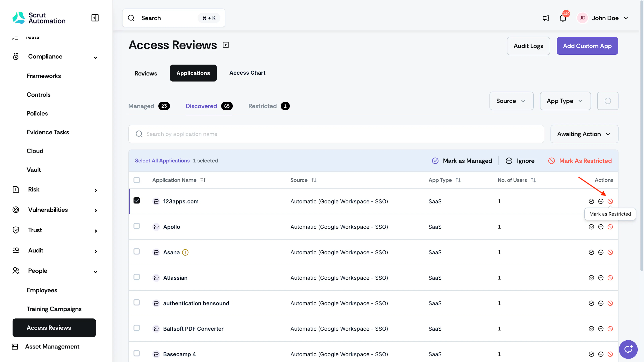Open notifications bell with 140 badge

[x=563, y=18]
